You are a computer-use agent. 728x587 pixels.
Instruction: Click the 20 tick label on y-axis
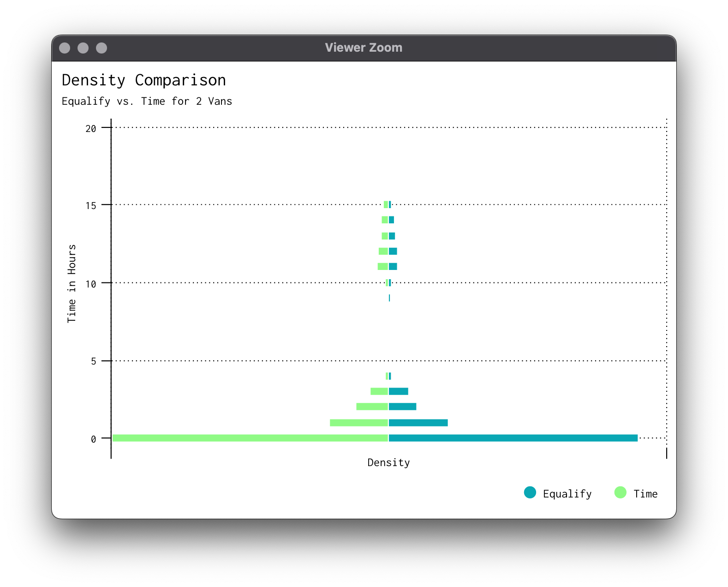[91, 129]
